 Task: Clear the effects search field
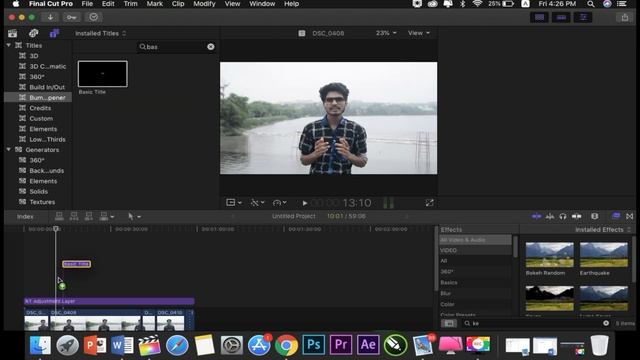pos(606,323)
